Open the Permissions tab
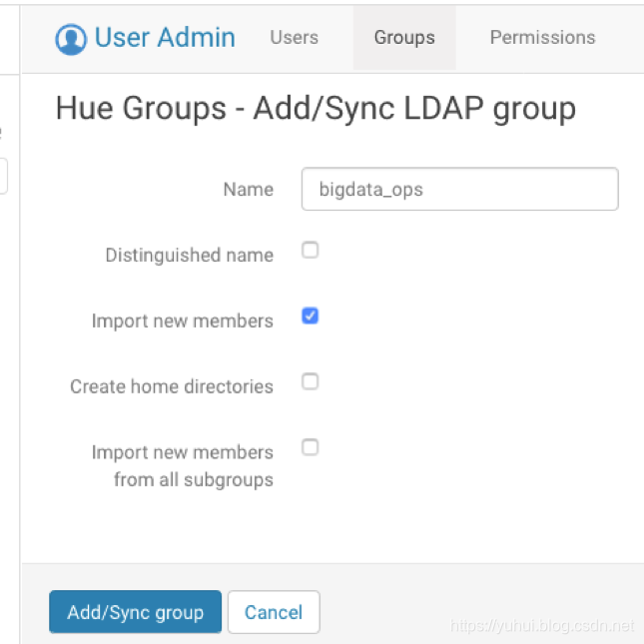The image size is (644, 644). point(542,38)
